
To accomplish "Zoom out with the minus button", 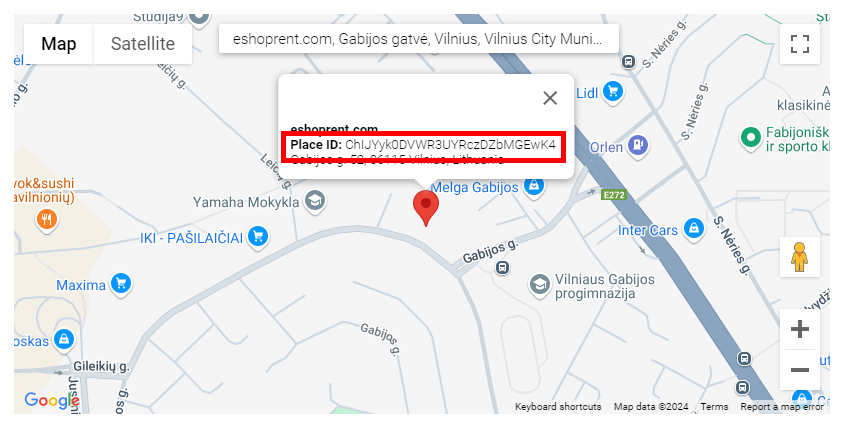I will pos(800,370).
